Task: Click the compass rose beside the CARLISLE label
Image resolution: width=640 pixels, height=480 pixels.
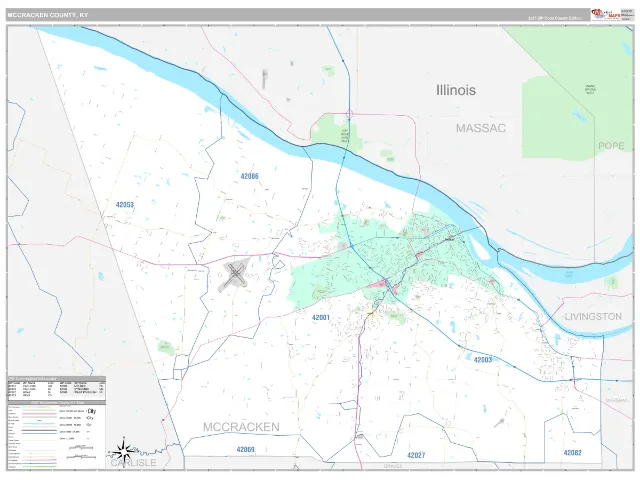Action: pyautogui.click(x=123, y=451)
